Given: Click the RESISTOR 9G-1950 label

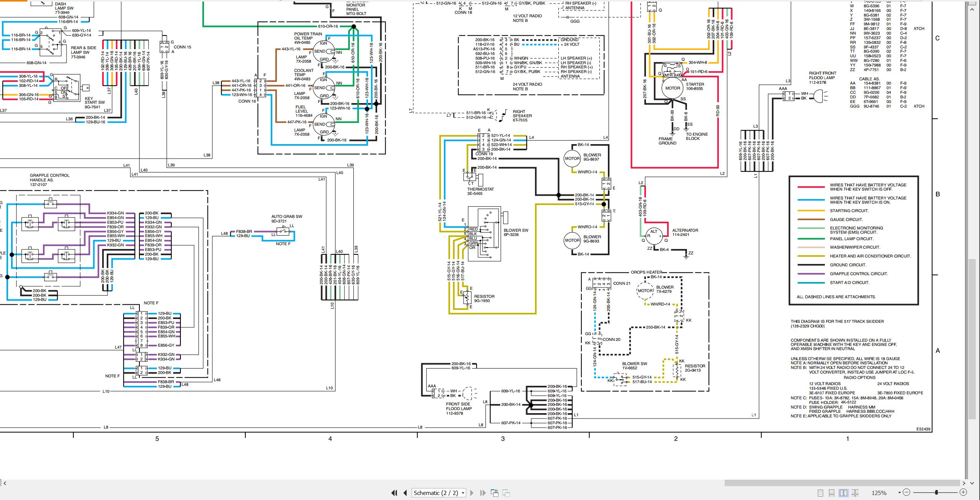Looking at the screenshot, I should (x=484, y=299).
